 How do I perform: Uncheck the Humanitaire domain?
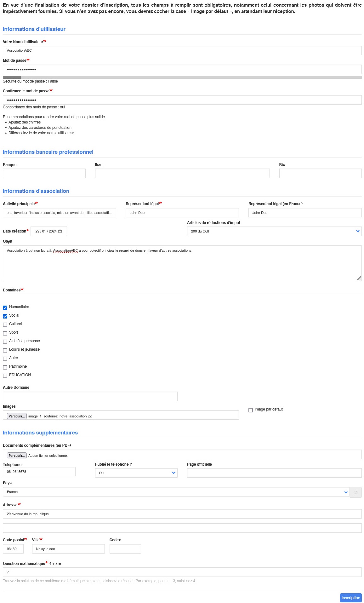tap(5, 308)
